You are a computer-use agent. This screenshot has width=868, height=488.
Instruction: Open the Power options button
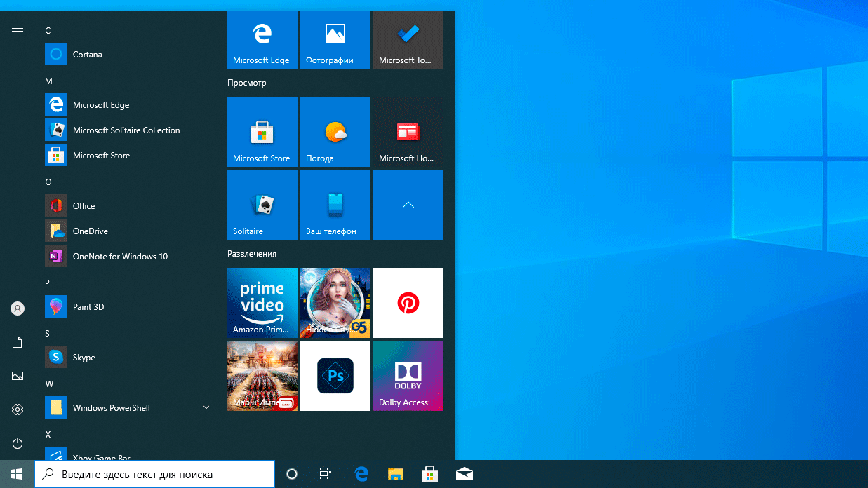(x=18, y=443)
